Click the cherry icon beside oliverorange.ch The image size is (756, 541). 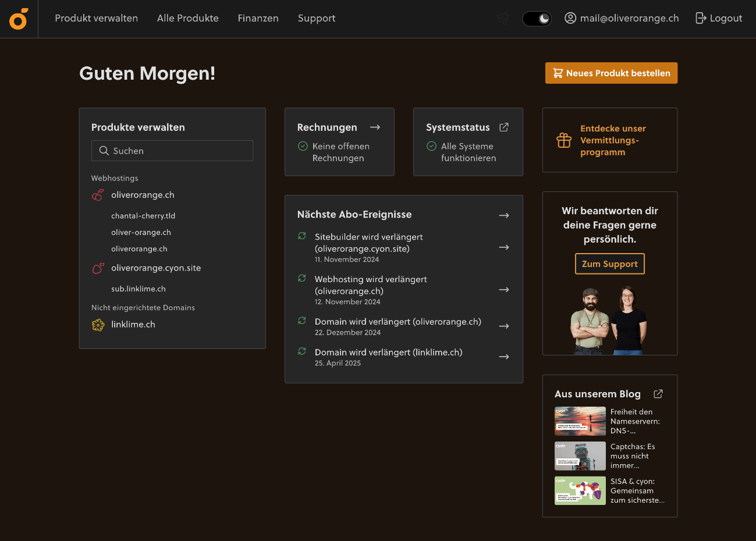tap(98, 195)
